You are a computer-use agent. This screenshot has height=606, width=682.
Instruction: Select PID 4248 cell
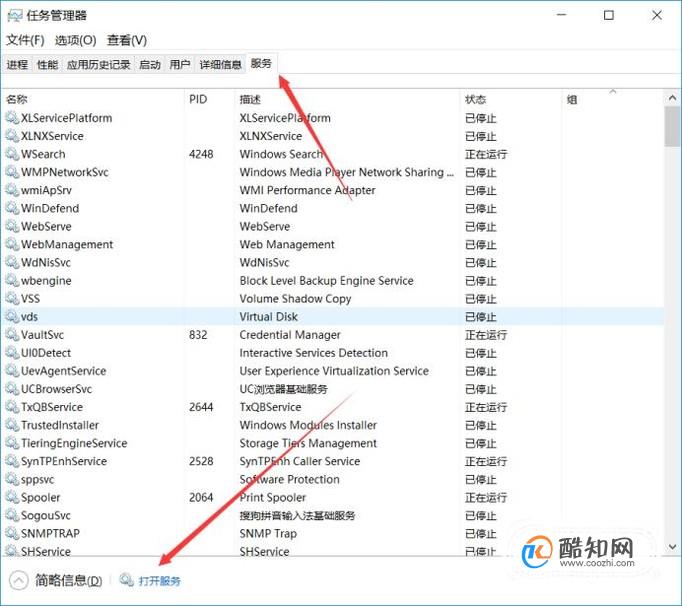click(201, 154)
